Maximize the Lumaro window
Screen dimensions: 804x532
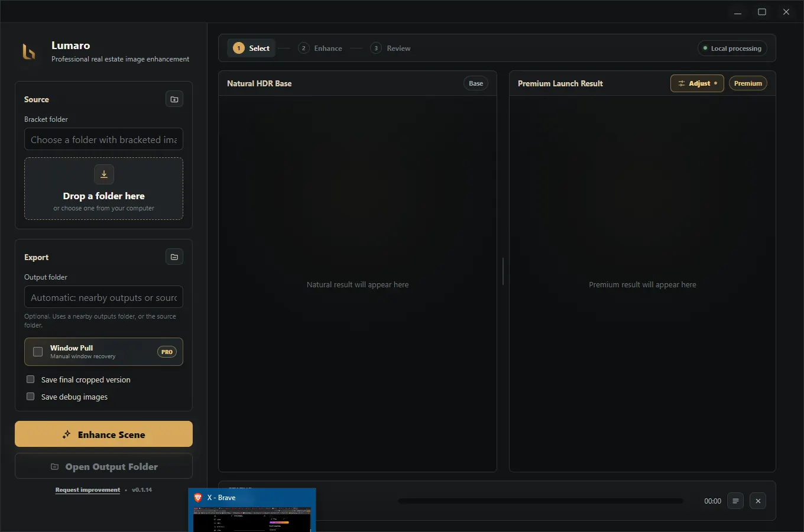pos(762,12)
